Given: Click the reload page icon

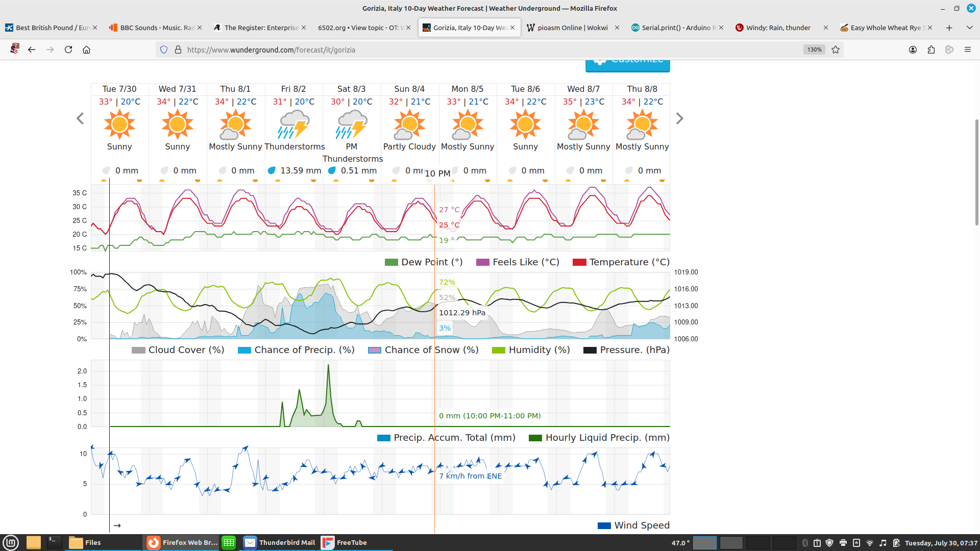Looking at the screenshot, I should tap(68, 49).
